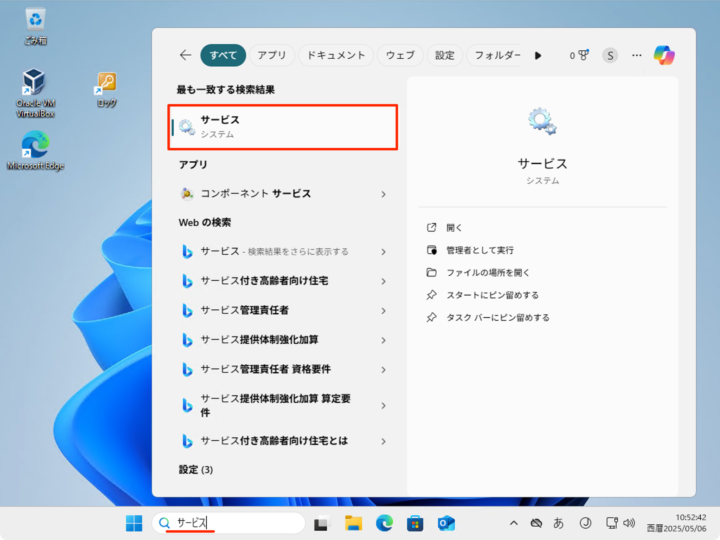Image resolution: width=720 pixels, height=540 pixels.
Task: Switch to the 設定 filter tab
Action: 444,56
